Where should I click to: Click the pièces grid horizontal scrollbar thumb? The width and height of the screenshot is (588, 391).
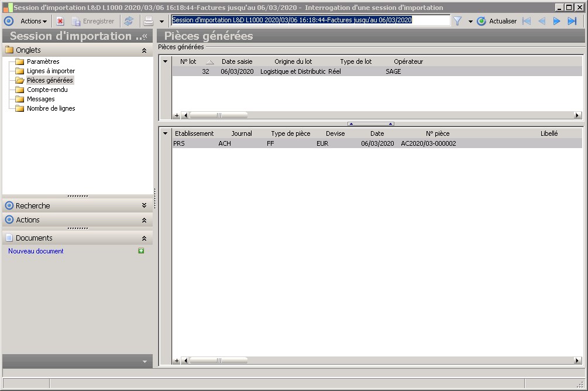tap(219, 361)
